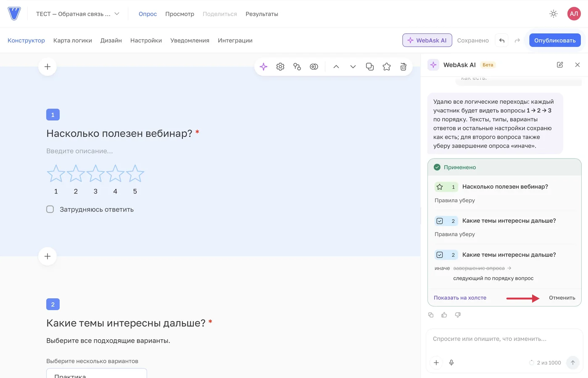Add a block below question 1
This screenshot has height=378, width=588.
coord(47,256)
